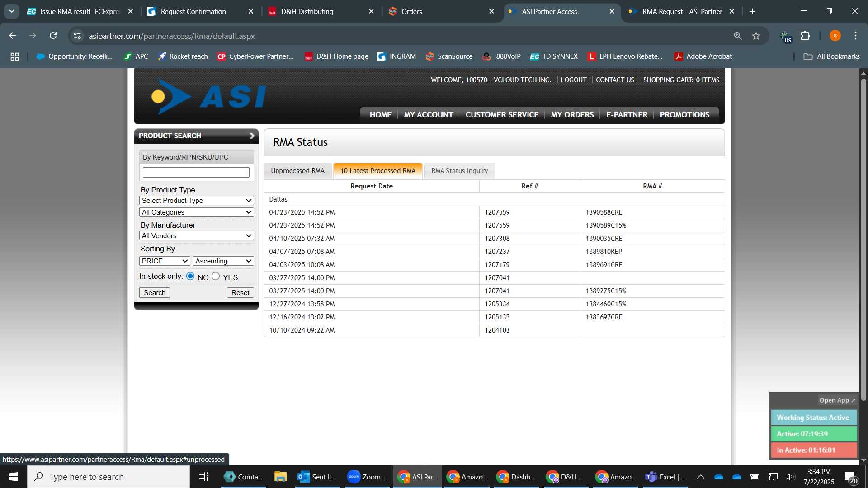Open TD SYNNEX bookmark
The height and width of the screenshot is (488, 868).
pyautogui.click(x=554, y=56)
